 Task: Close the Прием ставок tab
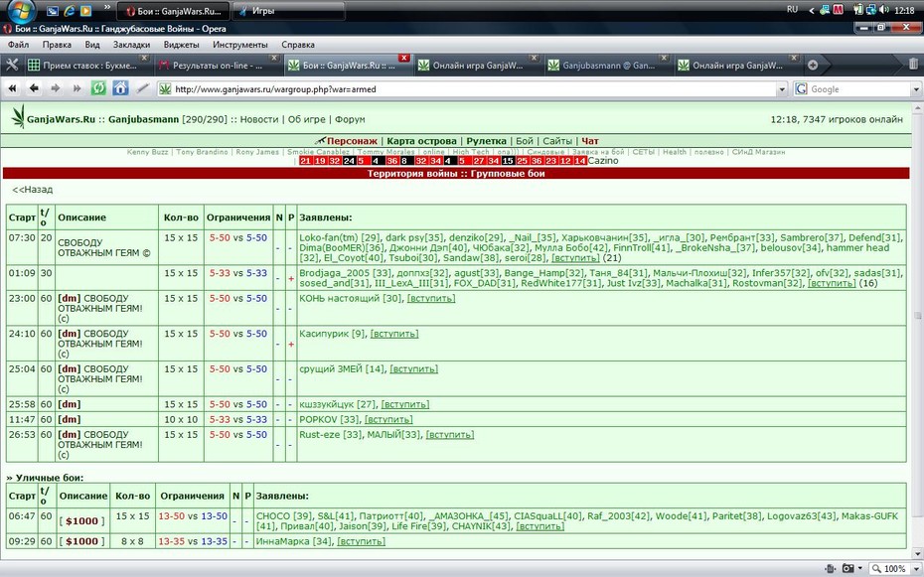(x=144, y=58)
